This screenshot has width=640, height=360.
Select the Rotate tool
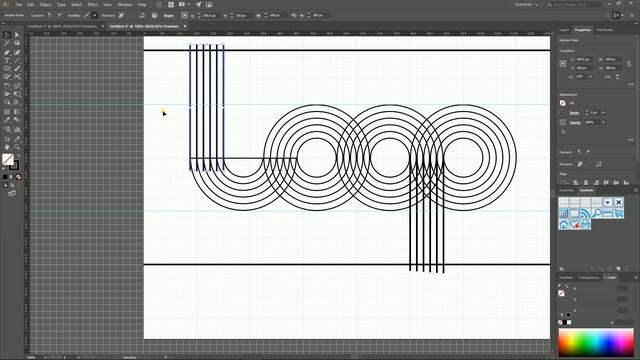(7, 86)
